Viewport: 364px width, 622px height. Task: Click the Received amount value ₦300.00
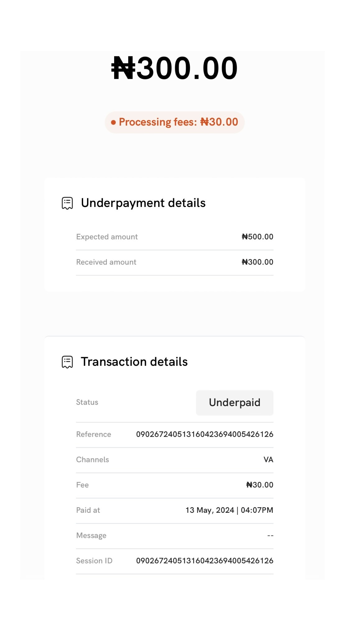257,262
